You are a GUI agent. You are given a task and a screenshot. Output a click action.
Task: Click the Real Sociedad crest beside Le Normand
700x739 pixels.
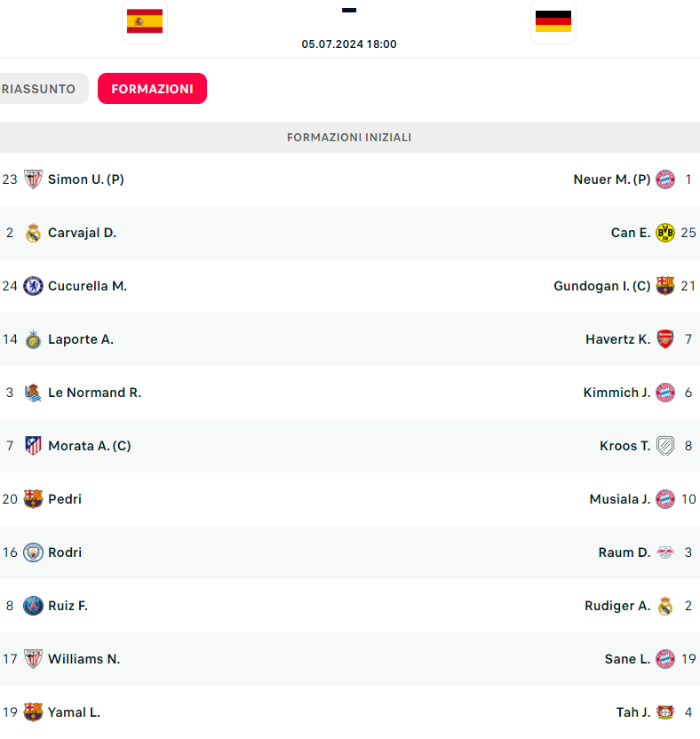[33, 393]
